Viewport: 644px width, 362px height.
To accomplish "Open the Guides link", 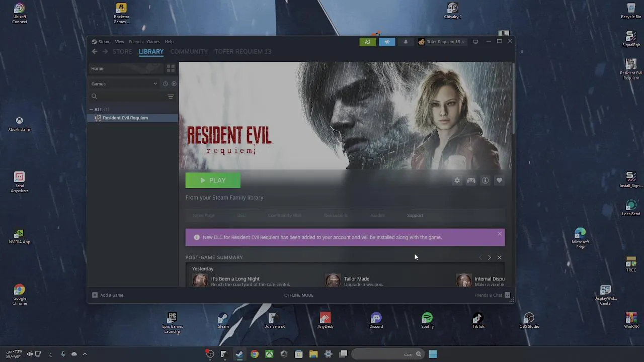I will coord(377,215).
